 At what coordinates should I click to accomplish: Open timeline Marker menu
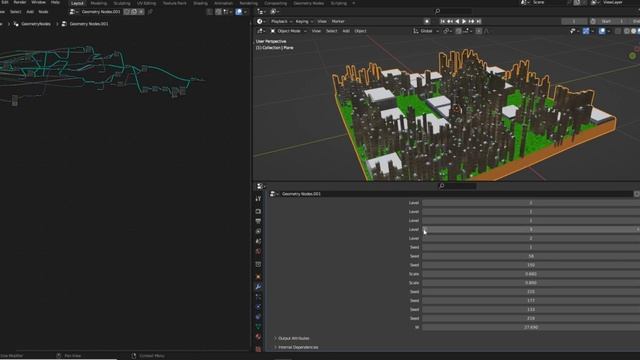(338, 21)
